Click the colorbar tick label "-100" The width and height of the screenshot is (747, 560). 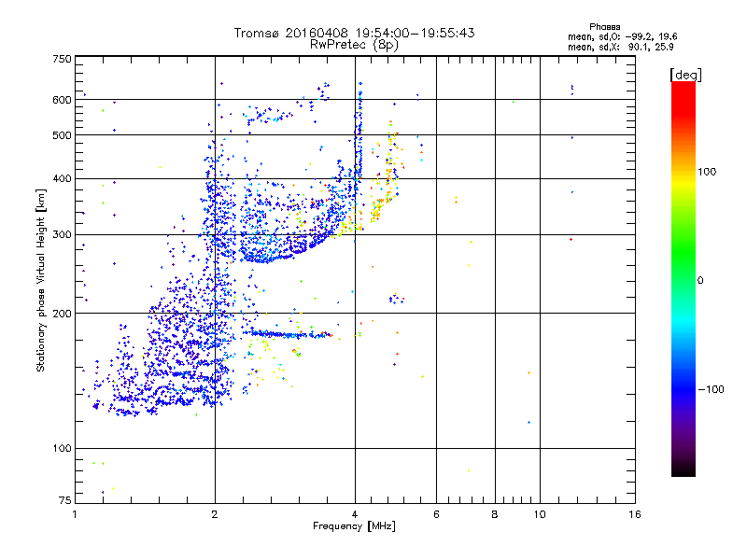(x=711, y=389)
